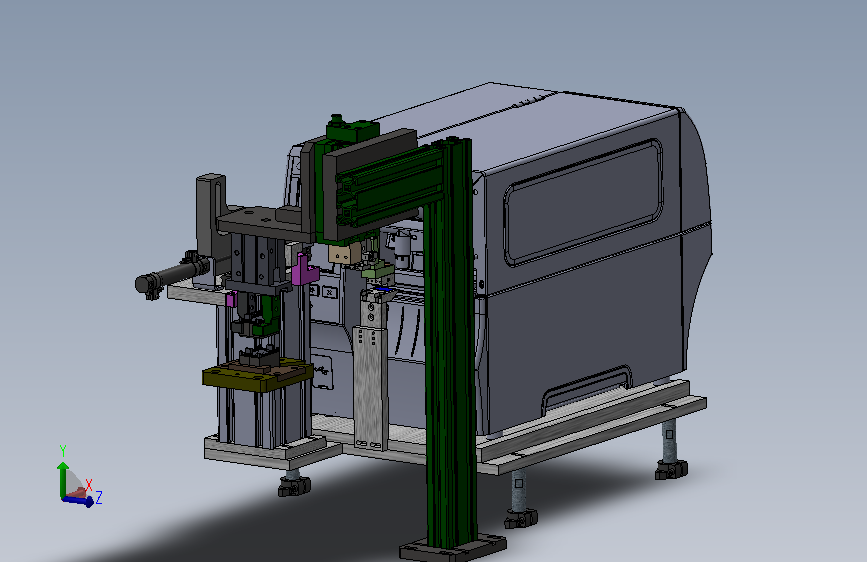Click the red X axis label of triad
This screenshot has width=867, height=562.
click(88, 485)
